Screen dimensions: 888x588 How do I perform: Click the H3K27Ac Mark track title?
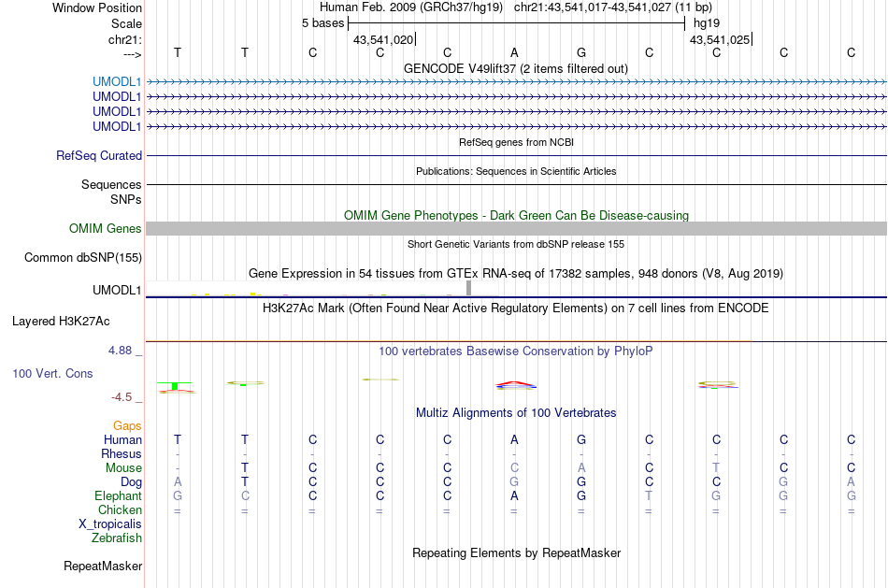pyautogui.click(x=516, y=308)
